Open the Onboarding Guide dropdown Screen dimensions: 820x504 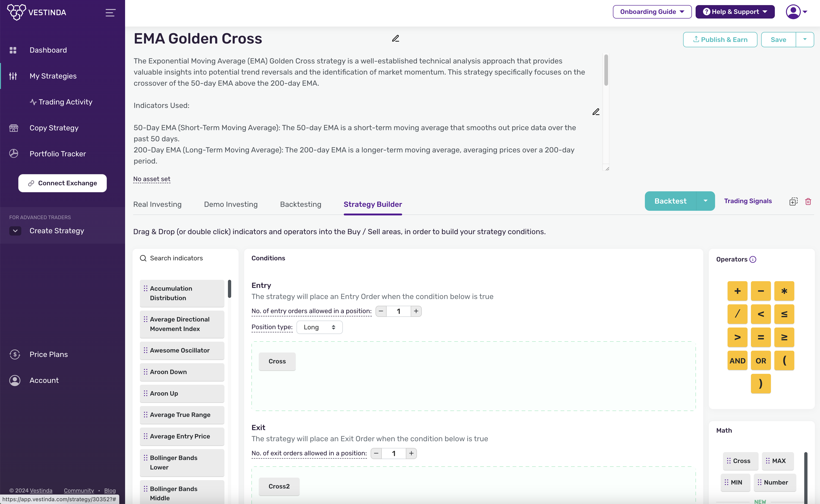tap(652, 12)
